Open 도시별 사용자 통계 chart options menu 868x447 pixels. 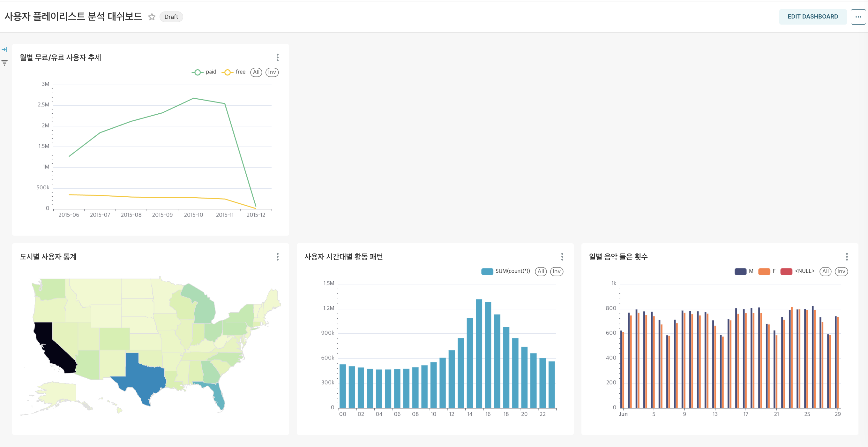tap(277, 257)
